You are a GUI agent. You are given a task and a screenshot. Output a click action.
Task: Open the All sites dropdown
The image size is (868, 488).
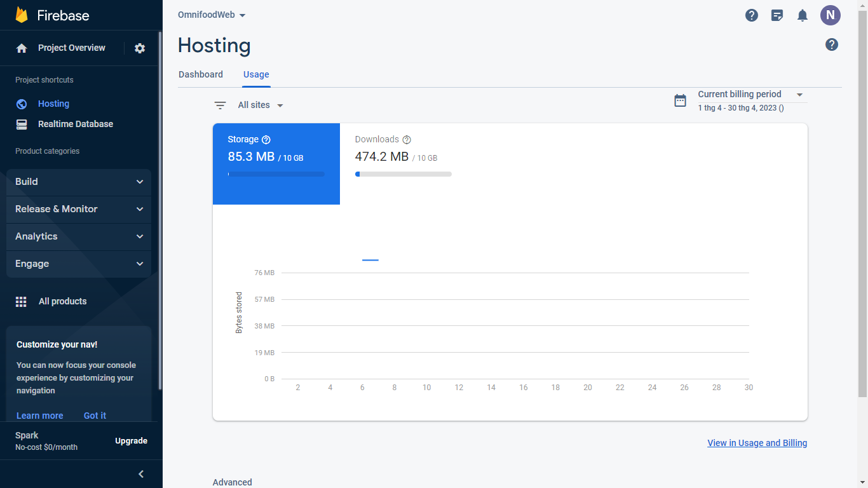click(x=261, y=104)
